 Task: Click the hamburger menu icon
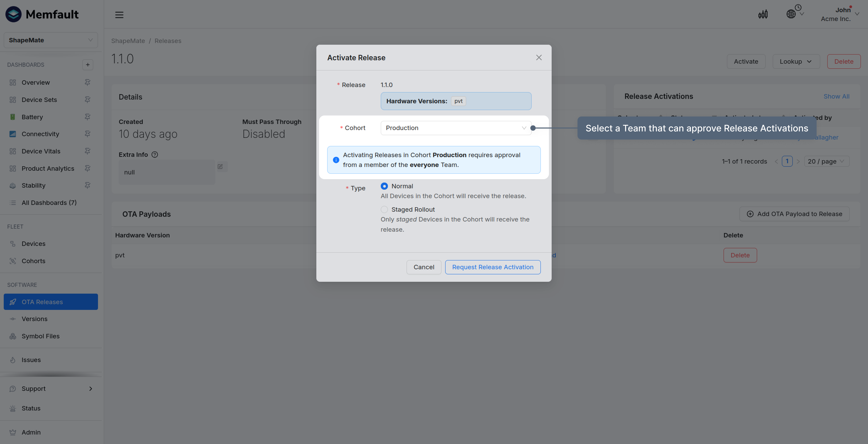tap(119, 15)
